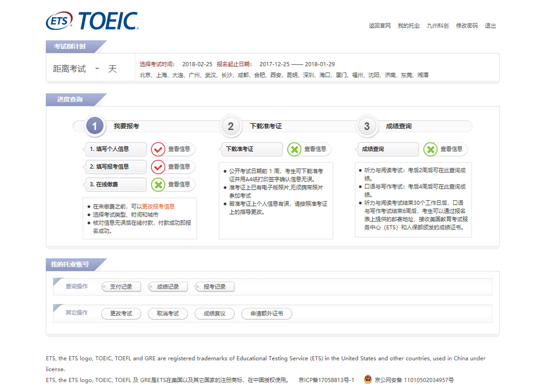Click green X icon beside 在线缴费
The image size is (545, 392).
click(x=158, y=185)
